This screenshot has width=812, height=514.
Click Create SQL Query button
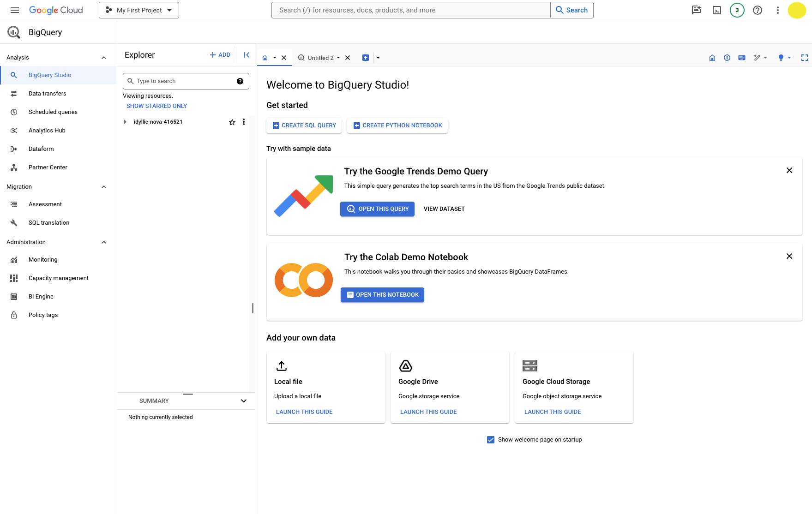304,126
